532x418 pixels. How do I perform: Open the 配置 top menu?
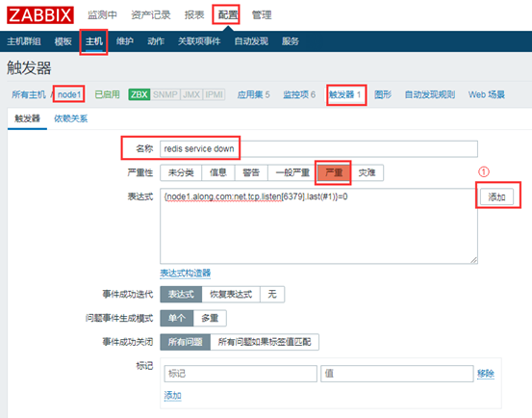(227, 15)
